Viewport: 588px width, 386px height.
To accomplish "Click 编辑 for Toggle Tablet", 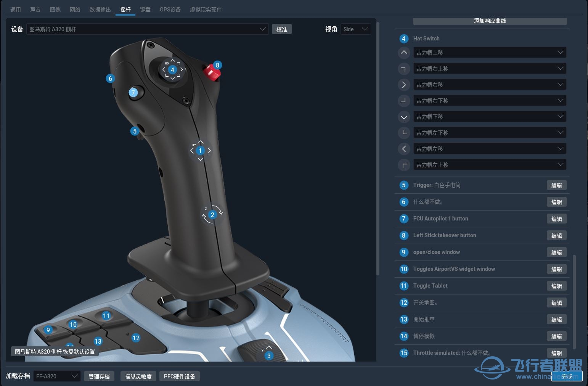I will pos(557,286).
